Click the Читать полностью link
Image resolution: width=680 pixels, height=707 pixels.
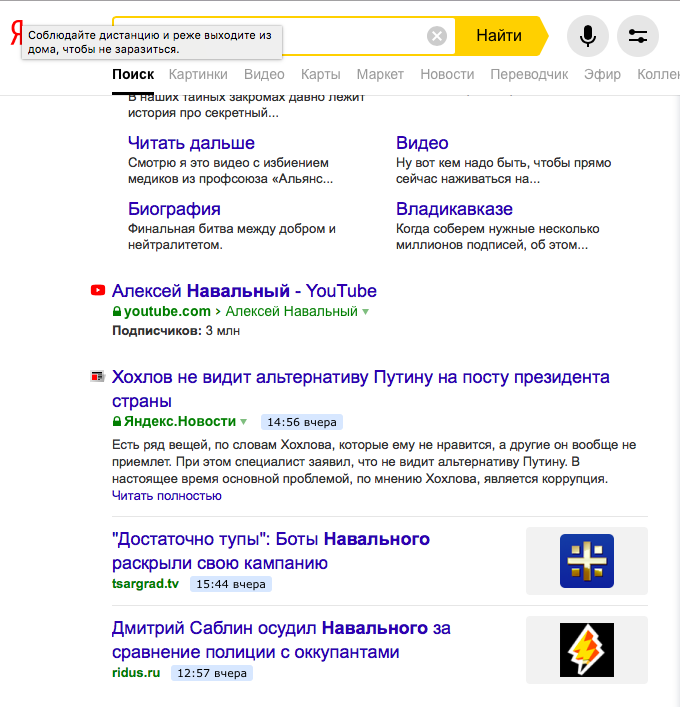coord(167,495)
